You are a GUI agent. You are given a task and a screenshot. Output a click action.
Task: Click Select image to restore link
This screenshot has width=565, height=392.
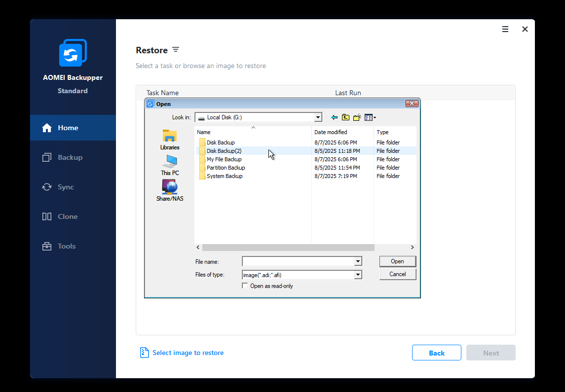coord(188,353)
